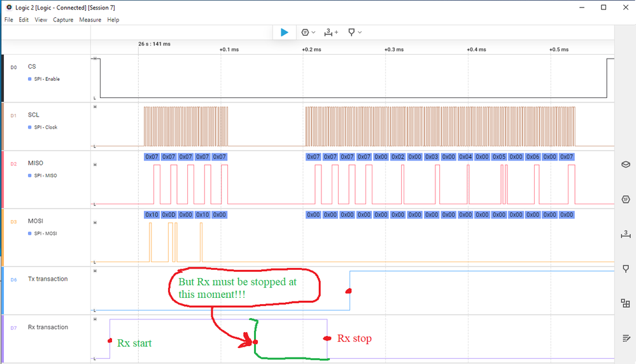
Task: Click the SPI - MOSI analyzer tag
Action: pos(45,234)
